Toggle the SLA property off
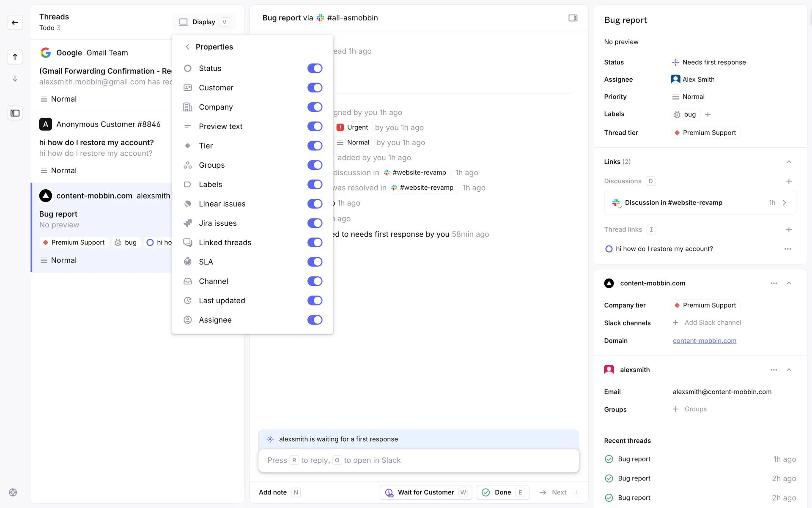This screenshot has width=812, height=508. (315, 262)
